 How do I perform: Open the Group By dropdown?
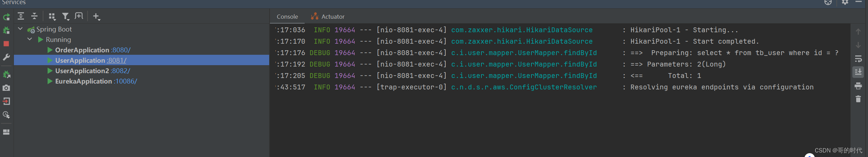coord(52,16)
